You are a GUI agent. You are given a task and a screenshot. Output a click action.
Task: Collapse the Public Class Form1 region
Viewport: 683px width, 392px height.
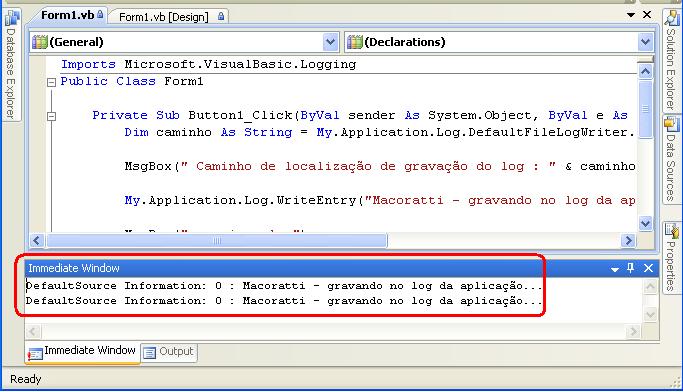click(x=51, y=82)
